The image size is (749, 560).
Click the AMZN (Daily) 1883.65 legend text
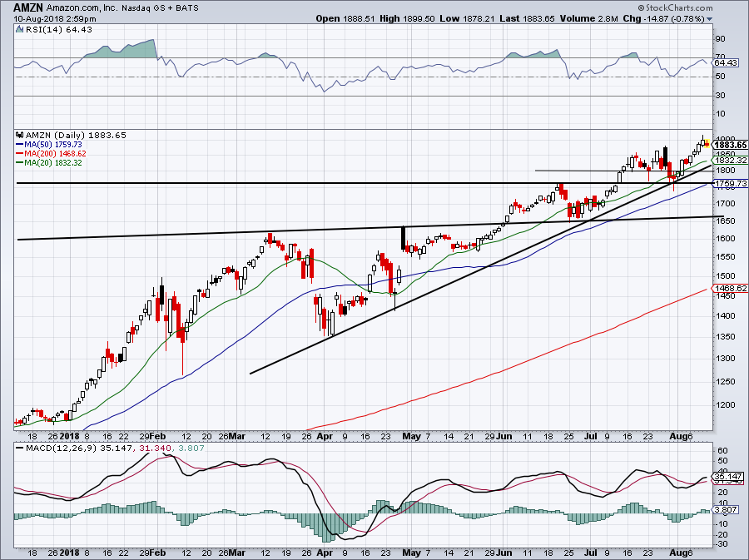click(76, 135)
